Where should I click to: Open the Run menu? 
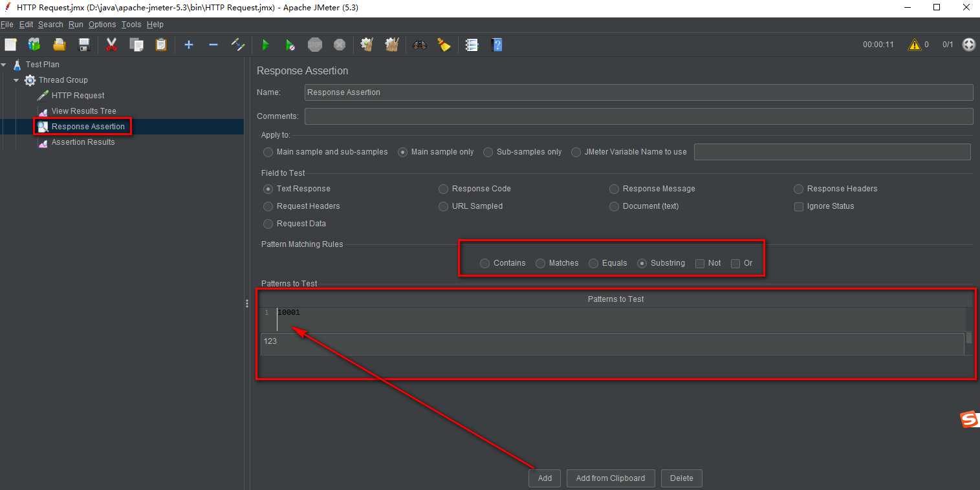[x=76, y=25]
